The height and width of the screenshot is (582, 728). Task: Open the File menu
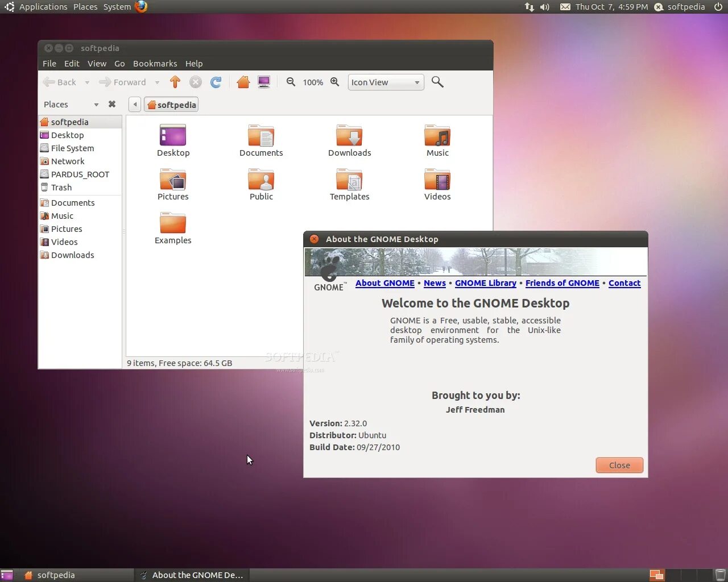pos(49,64)
